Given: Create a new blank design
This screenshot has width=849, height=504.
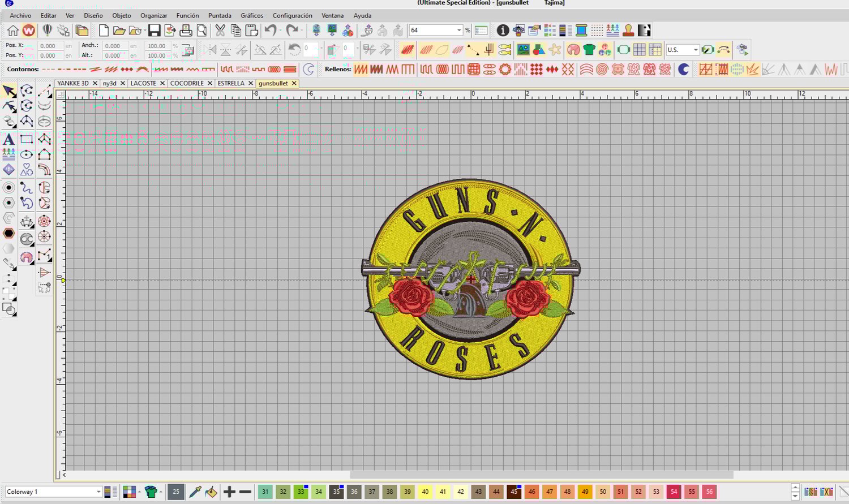Looking at the screenshot, I should (x=104, y=31).
